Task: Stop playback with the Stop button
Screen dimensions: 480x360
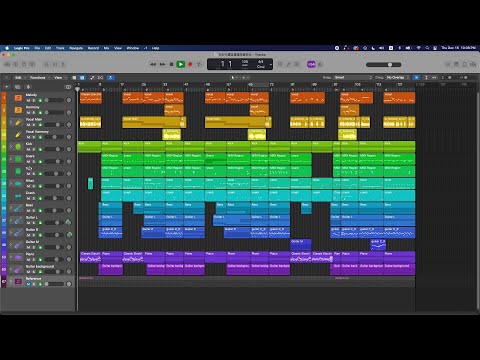Action: 171,64
